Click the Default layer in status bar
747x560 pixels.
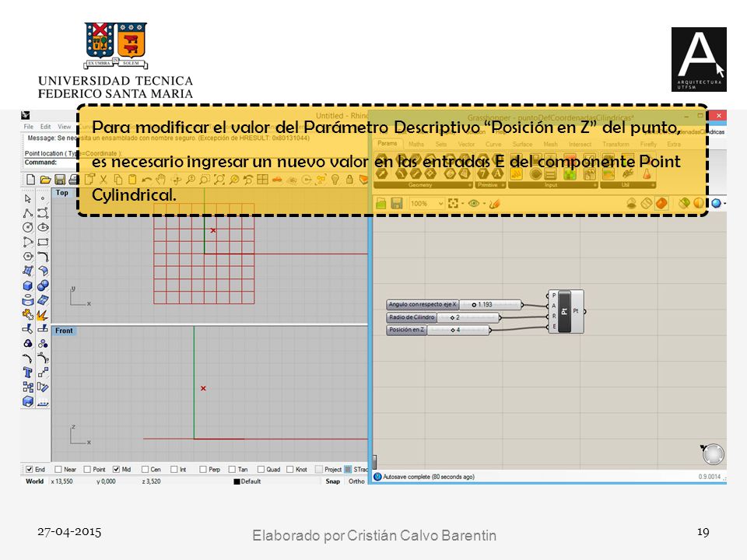pyautogui.click(x=247, y=481)
